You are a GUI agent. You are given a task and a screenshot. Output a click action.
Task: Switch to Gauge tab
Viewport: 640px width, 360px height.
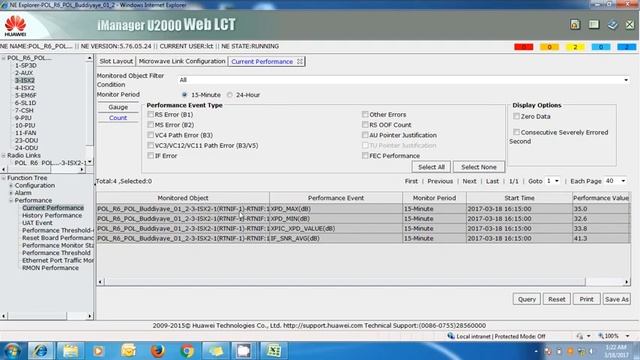(118, 107)
